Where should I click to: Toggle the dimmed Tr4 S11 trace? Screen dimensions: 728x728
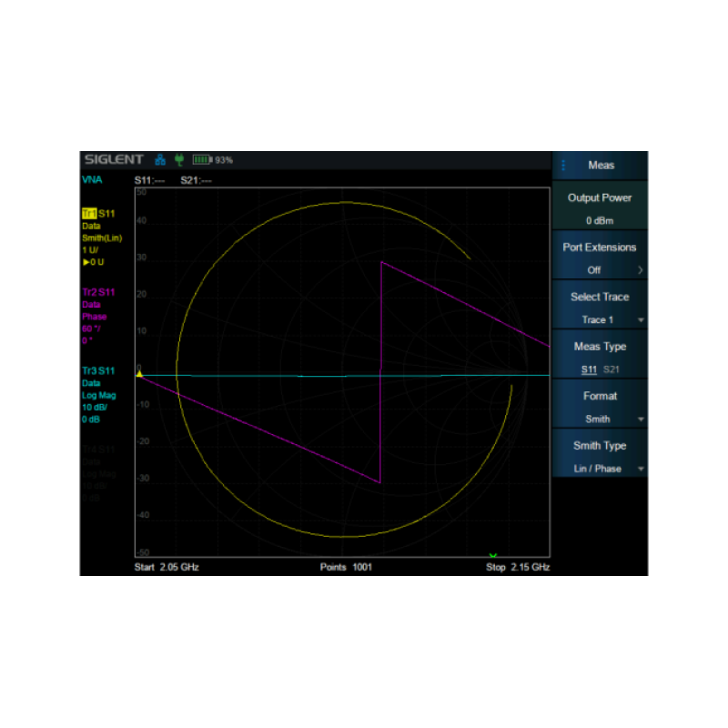(x=99, y=450)
